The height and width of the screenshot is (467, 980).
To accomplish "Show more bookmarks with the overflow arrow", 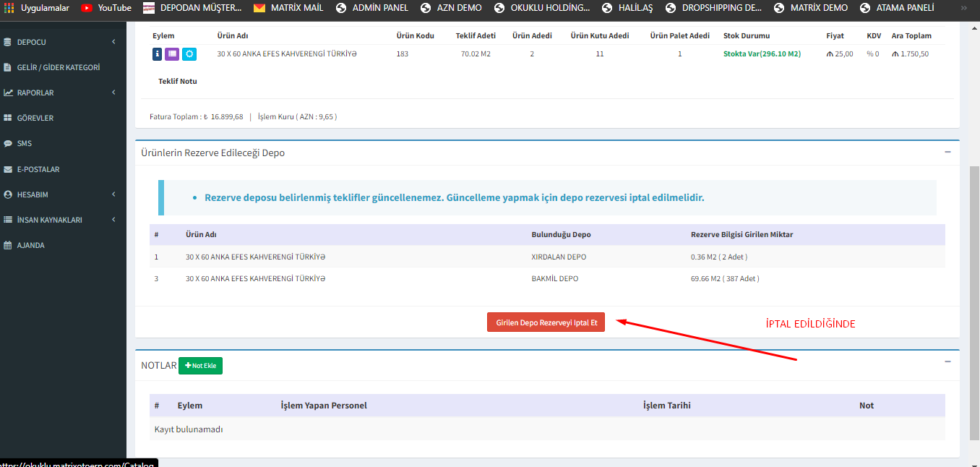I will pyautogui.click(x=966, y=8).
